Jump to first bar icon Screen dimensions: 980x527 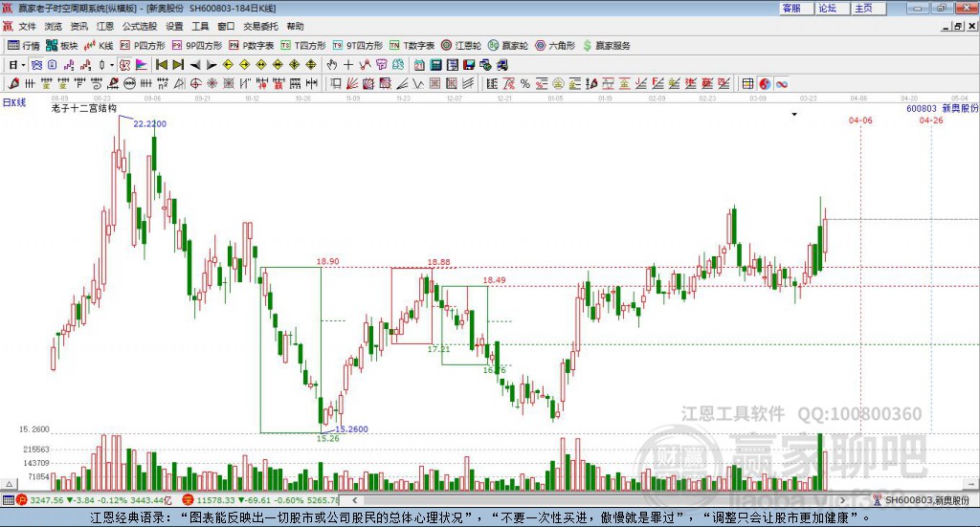pyautogui.click(x=161, y=65)
